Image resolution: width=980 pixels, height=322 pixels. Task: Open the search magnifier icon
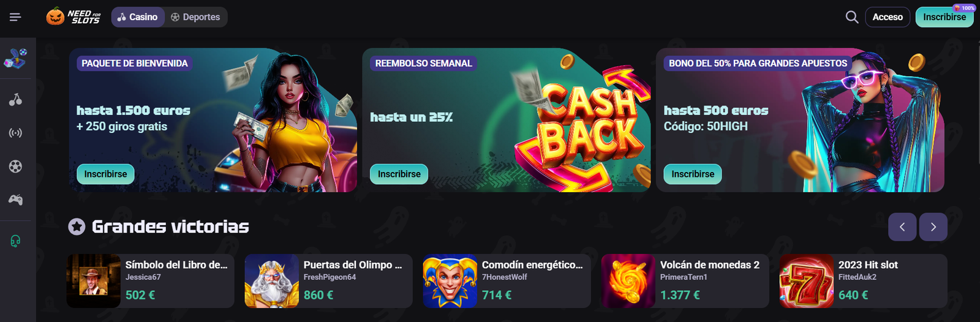coord(851,17)
